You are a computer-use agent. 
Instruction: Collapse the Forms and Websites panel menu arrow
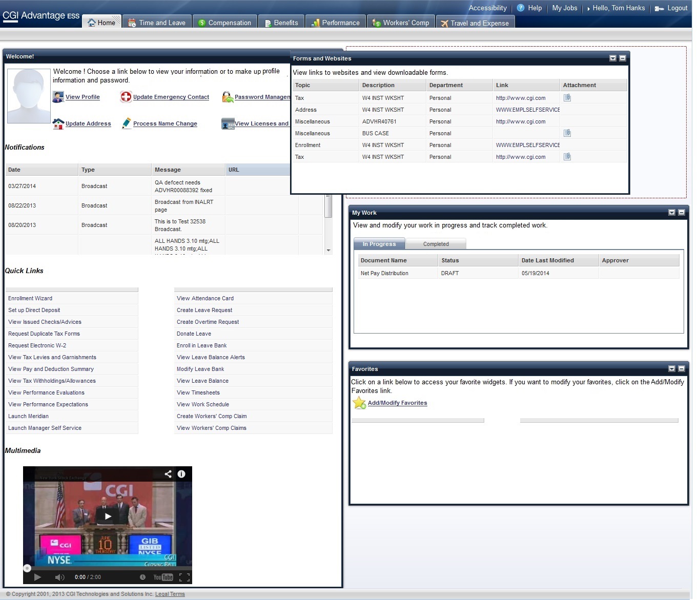[612, 58]
